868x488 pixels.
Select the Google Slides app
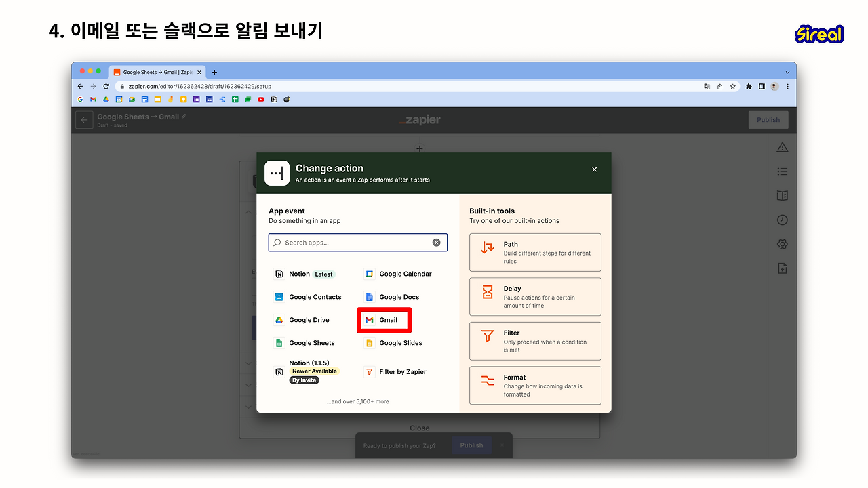pos(393,343)
